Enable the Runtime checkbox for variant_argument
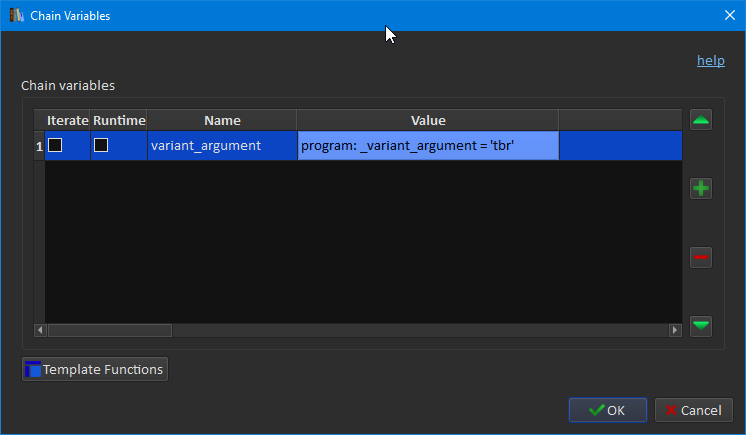 pos(101,146)
